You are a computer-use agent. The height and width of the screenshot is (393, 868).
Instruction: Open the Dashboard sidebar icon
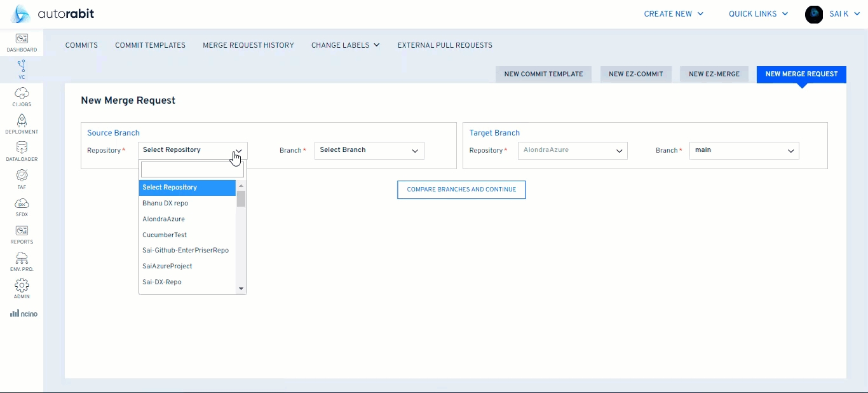(x=22, y=39)
